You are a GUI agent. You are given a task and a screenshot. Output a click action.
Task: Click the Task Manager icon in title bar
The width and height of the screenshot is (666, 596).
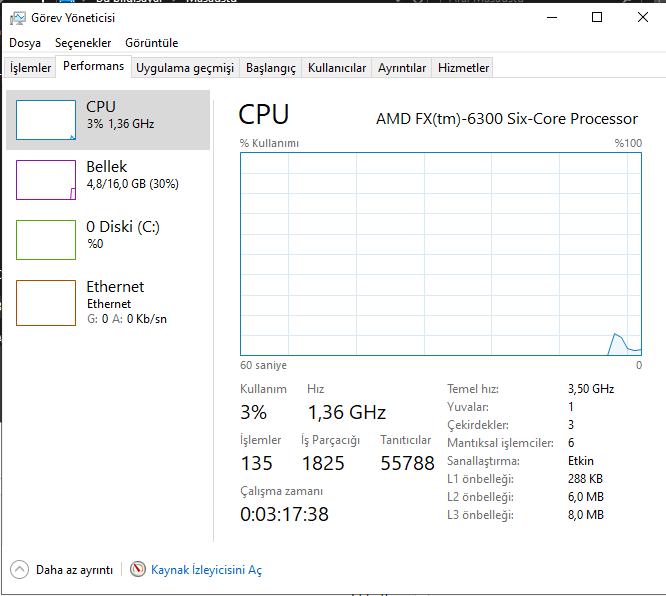click(x=17, y=17)
